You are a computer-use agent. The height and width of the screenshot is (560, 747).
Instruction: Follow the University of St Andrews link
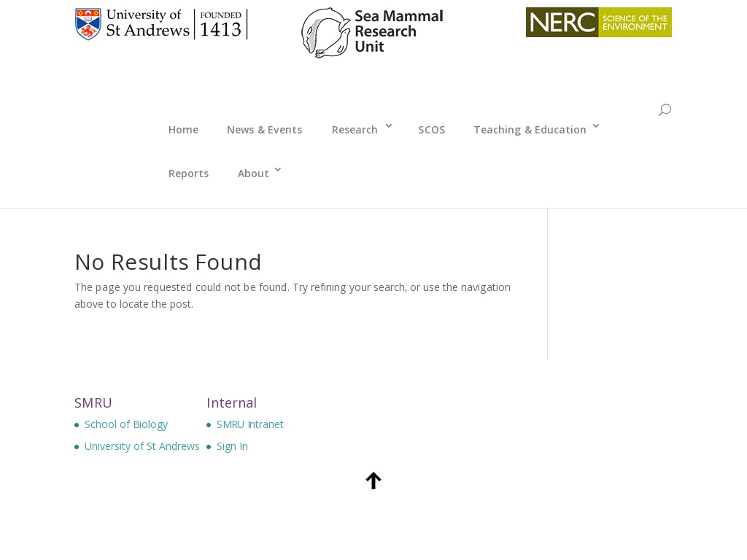142,446
